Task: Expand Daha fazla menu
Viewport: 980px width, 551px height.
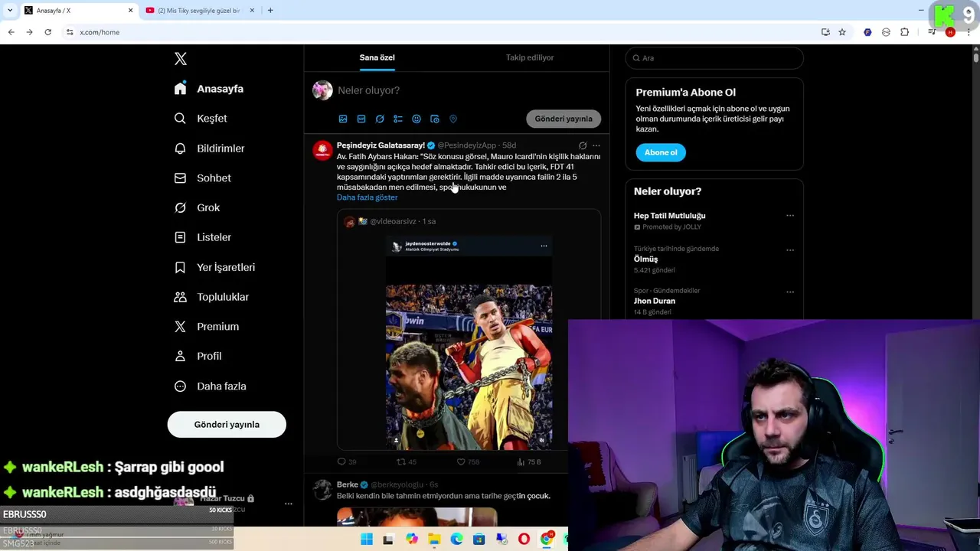Action: tap(210, 386)
